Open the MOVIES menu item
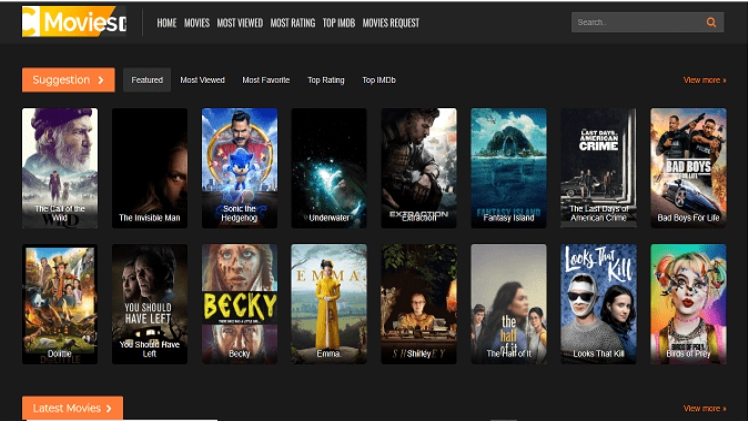Image resolution: width=748 pixels, height=421 pixels. point(197,23)
